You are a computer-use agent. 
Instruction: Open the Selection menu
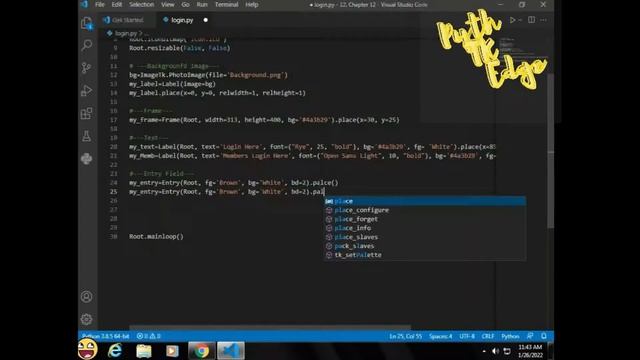coord(142,4)
